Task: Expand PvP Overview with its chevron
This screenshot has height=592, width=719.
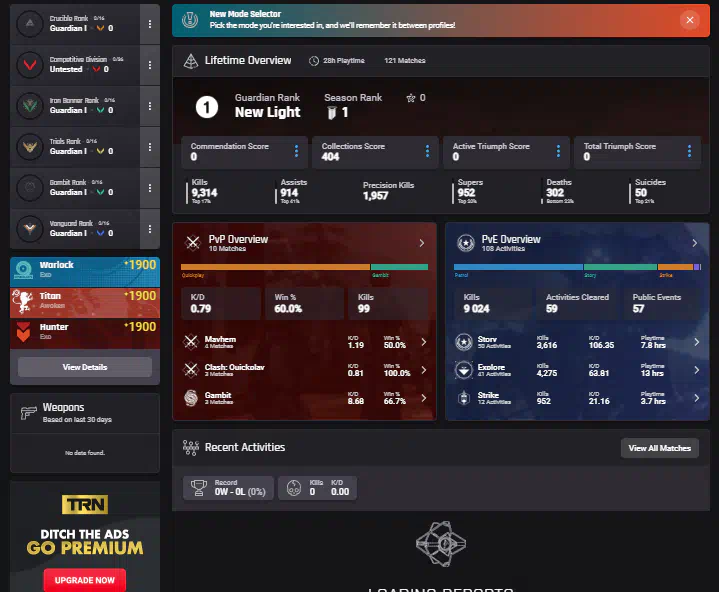Action: pos(421,243)
